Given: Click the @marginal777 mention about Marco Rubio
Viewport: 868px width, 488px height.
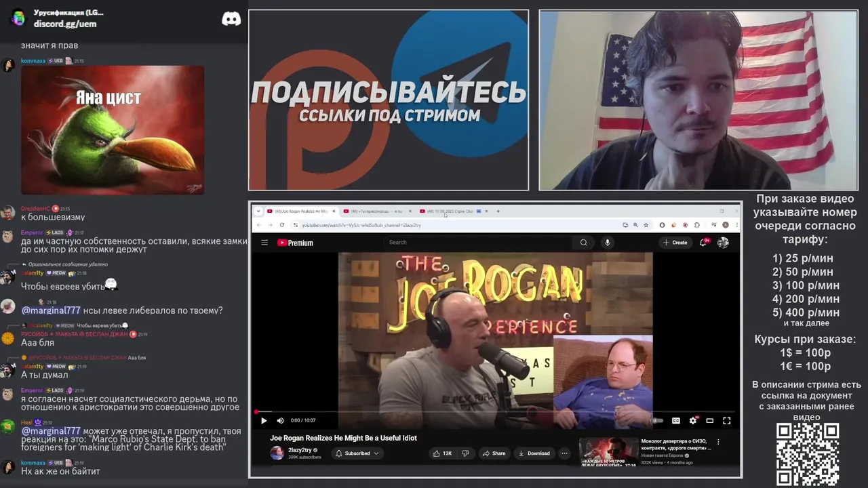Looking at the screenshot, I should click(x=51, y=431).
